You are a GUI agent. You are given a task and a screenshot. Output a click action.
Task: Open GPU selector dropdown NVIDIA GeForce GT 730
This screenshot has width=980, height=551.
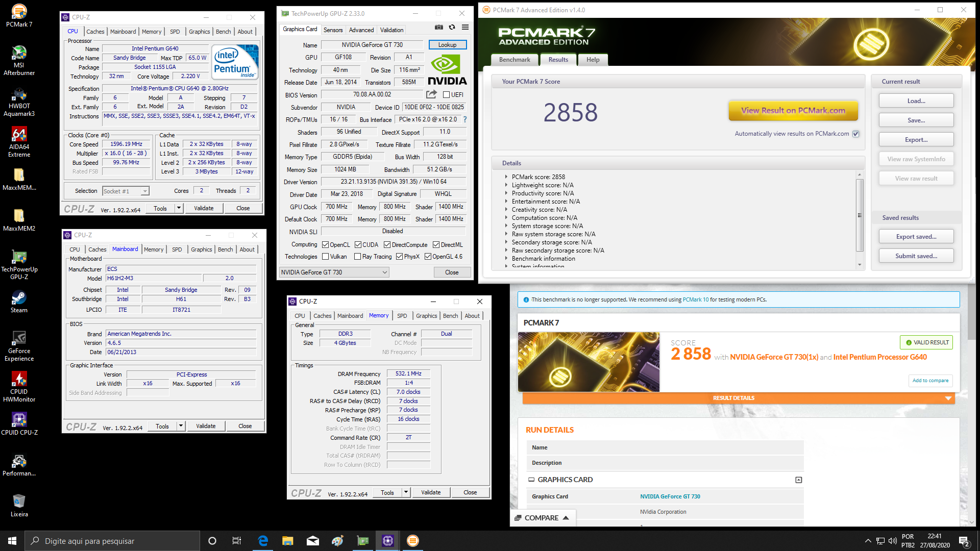pos(334,272)
